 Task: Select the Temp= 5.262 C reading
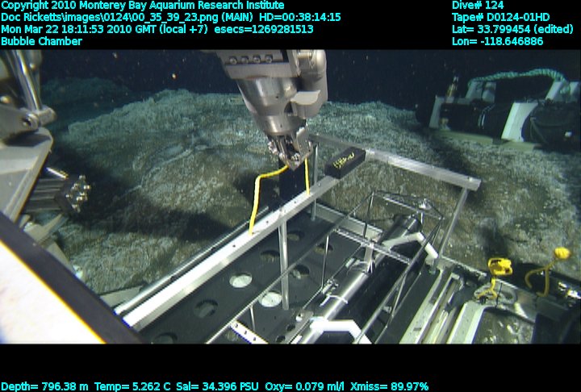tap(132, 386)
